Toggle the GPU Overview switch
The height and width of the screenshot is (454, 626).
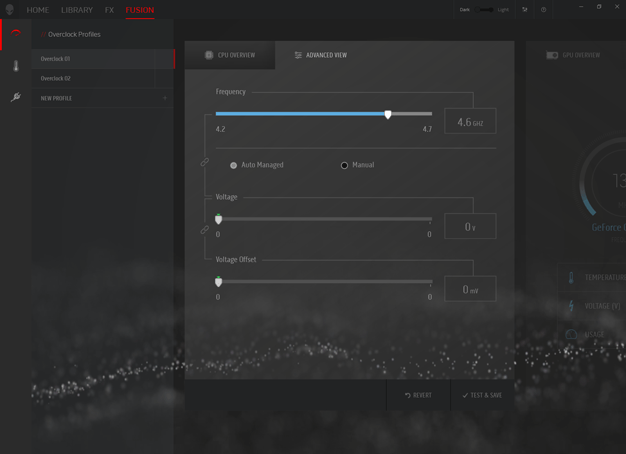pyautogui.click(x=552, y=55)
